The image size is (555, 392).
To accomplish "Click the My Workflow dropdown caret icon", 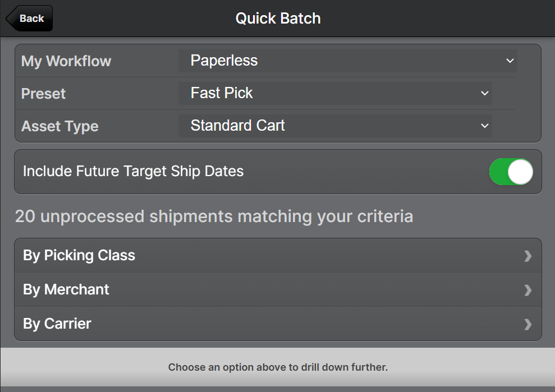I will tap(510, 61).
